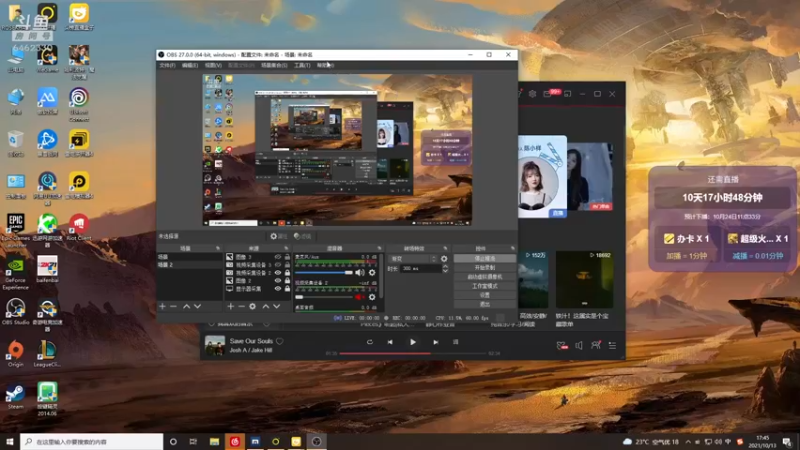
Task: Open OBS 设置 from controls panel
Action: (x=485, y=295)
